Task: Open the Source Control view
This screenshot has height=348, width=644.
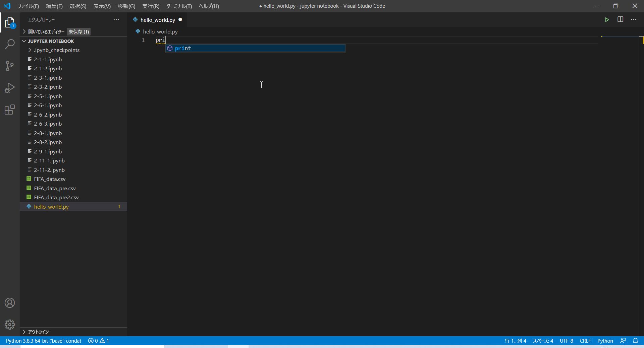Action: click(x=10, y=66)
